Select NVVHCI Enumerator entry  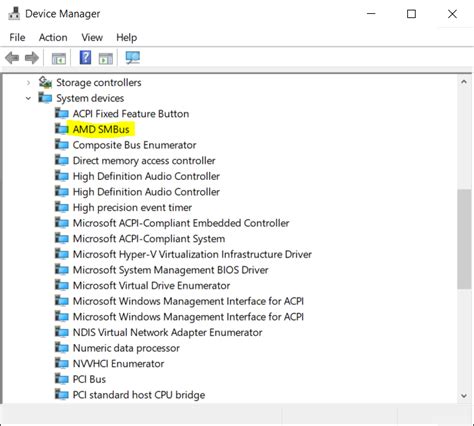118,363
